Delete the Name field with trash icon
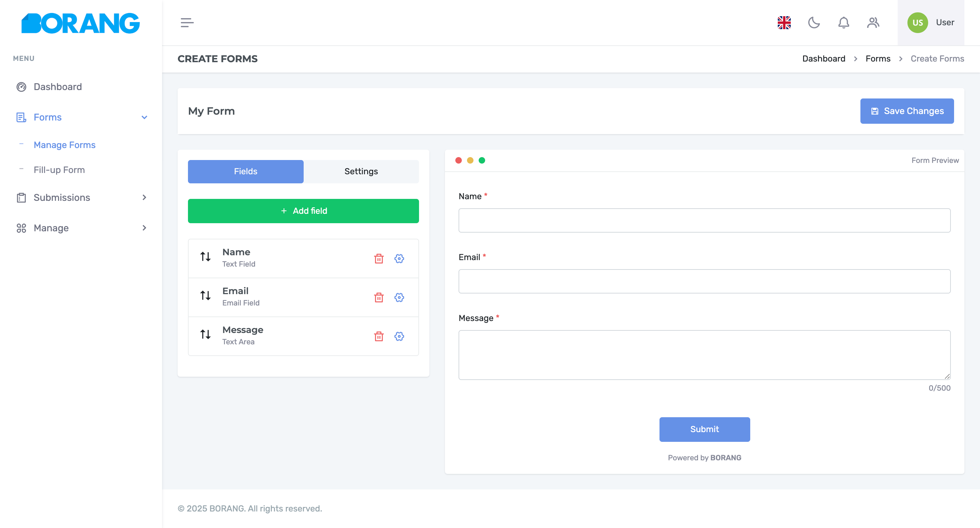Screen dimensions: 980x528 [x=379, y=259]
